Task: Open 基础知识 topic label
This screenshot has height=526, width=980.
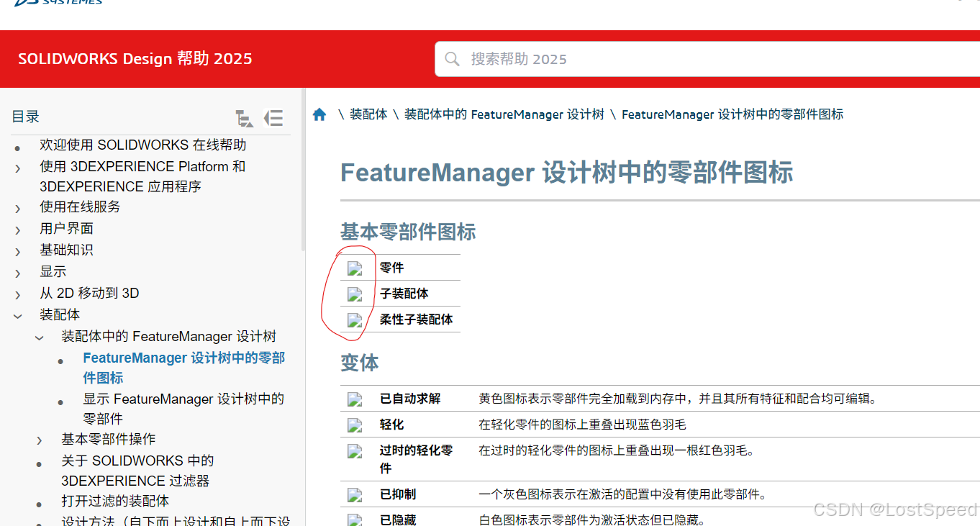Action: [67, 250]
